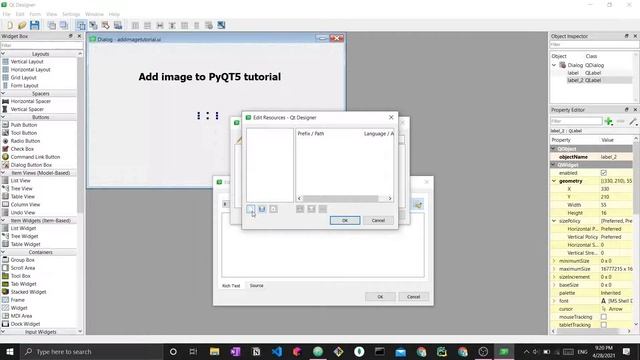The width and height of the screenshot is (640, 360).
Task: Click OK in the Edit Resources dialog
Action: click(345, 220)
